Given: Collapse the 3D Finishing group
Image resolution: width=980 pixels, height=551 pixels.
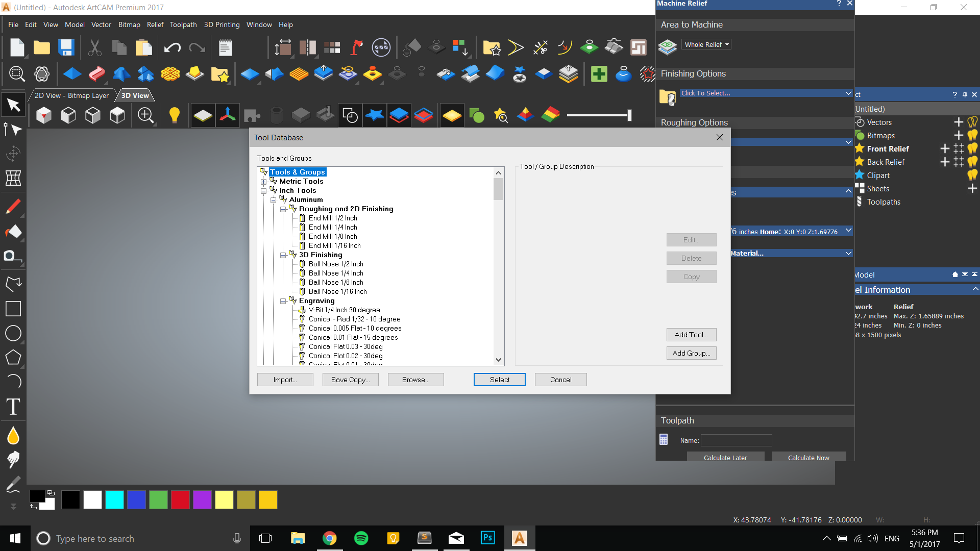Looking at the screenshot, I should pyautogui.click(x=283, y=255).
